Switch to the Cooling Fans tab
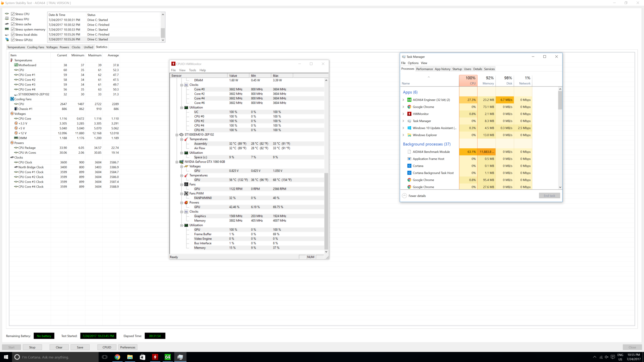The image size is (644, 362). pyautogui.click(x=36, y=47)
